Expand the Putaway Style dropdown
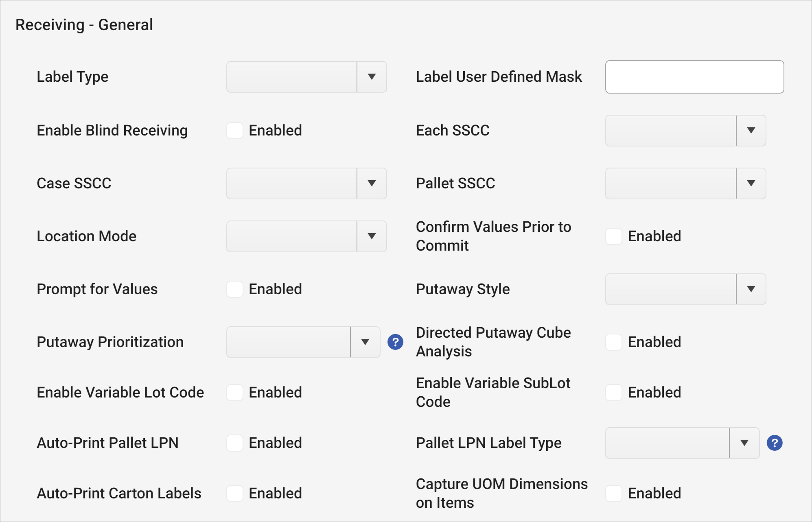The image size is (812, 522). [750, 289]
